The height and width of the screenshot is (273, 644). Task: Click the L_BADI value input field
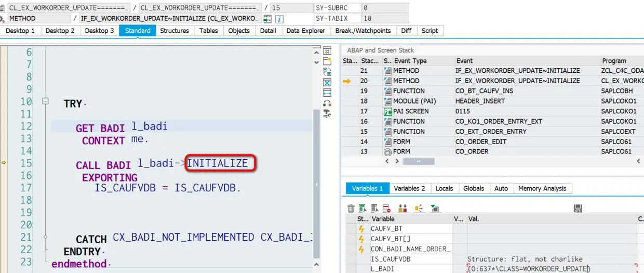click(x=552, y=269)
